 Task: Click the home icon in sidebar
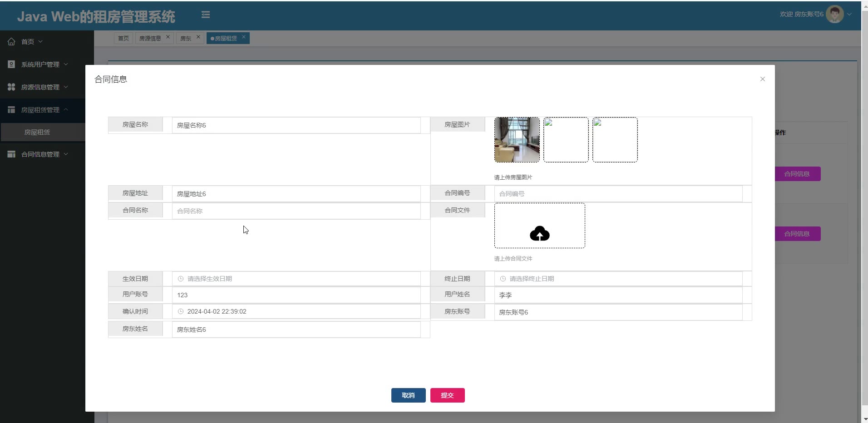(11, 41)
